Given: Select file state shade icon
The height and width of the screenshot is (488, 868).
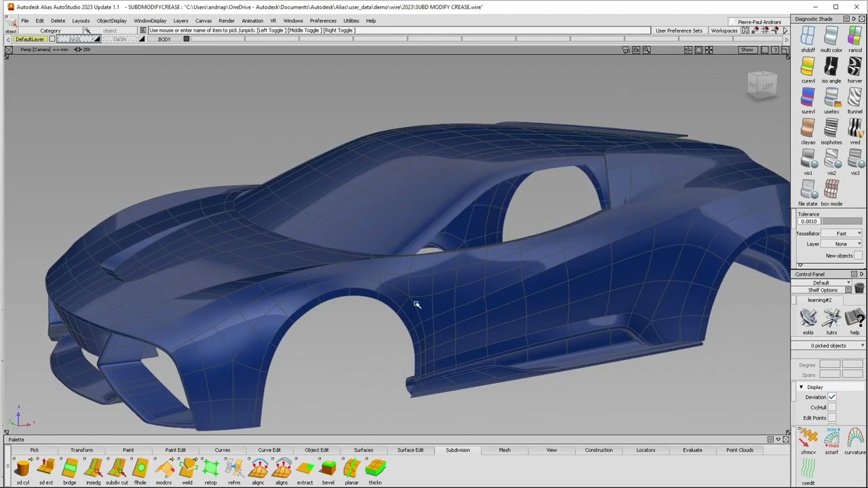Looking at the screenshot, I should coord(808,189).
